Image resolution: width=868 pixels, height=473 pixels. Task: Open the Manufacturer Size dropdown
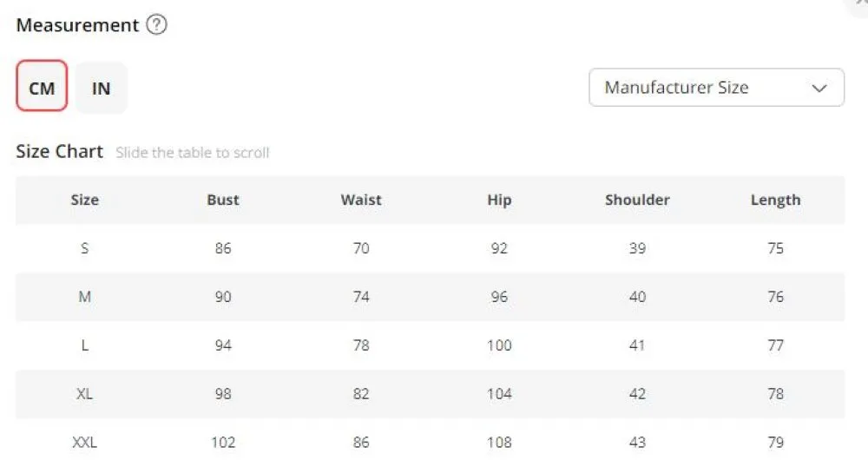pos(716,88)
